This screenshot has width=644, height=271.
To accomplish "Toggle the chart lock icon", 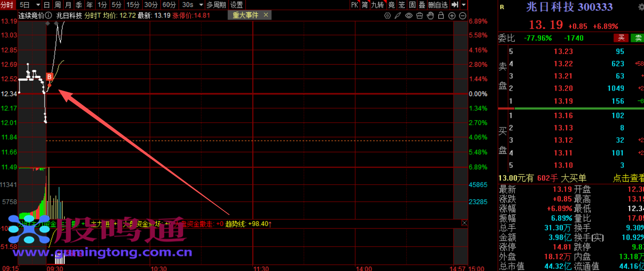I will coord(441,16).
